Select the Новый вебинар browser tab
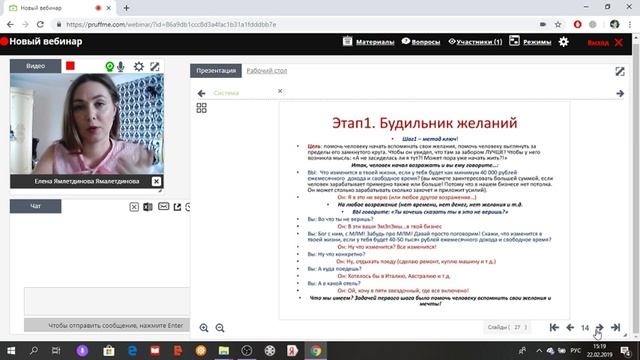The width and height of the screenshot is (640, 360). [60, 8]
